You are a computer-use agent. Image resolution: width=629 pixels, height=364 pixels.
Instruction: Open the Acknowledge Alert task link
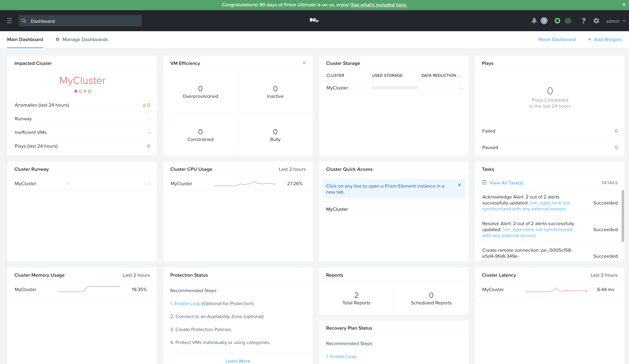(x=526, y=206)
